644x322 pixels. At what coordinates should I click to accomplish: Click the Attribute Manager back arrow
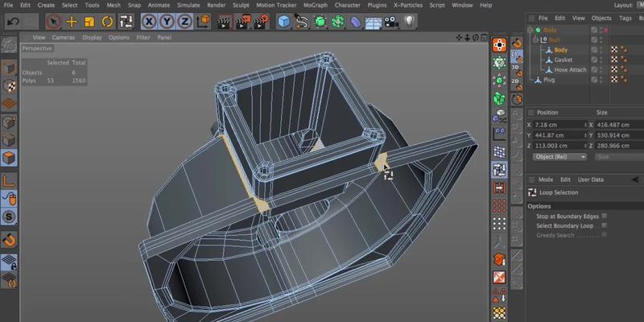[x=635, y=180]
